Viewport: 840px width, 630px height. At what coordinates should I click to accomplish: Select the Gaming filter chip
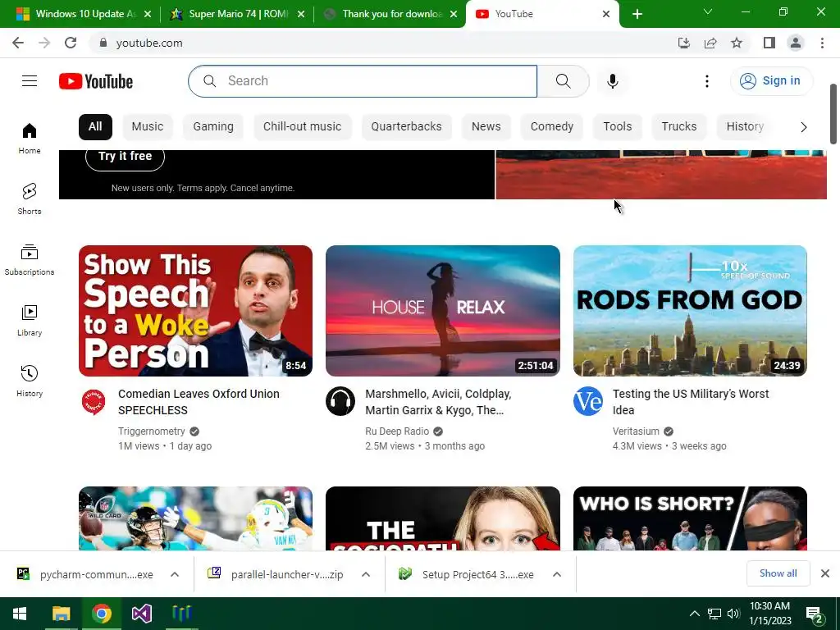coord(213,127)
